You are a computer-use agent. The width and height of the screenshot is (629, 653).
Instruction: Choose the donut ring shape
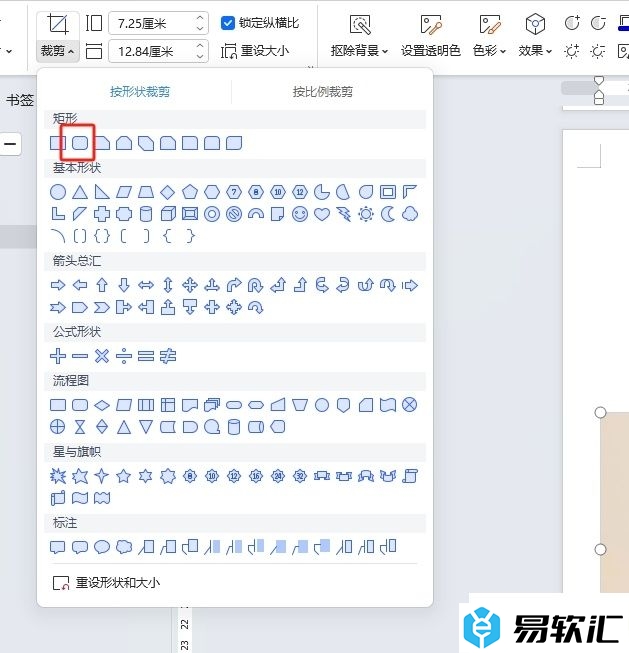point(212,214)
